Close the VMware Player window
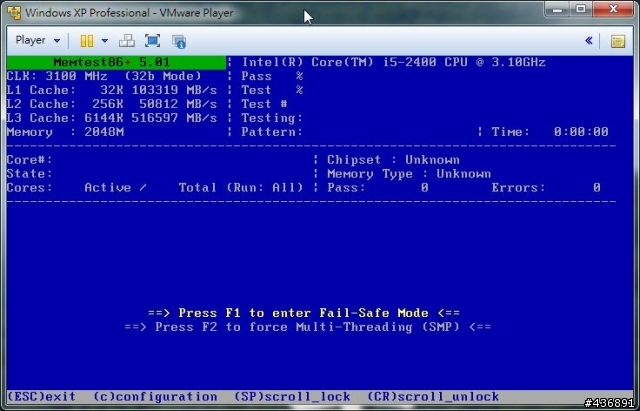Viewport: 640px width, 411px height. (x=613, y=9)
